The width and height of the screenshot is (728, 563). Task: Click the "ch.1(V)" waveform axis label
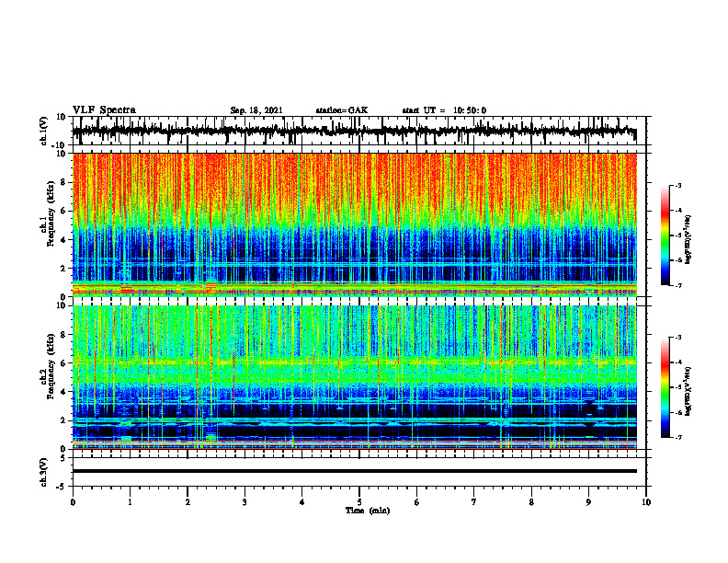[44, 131]
